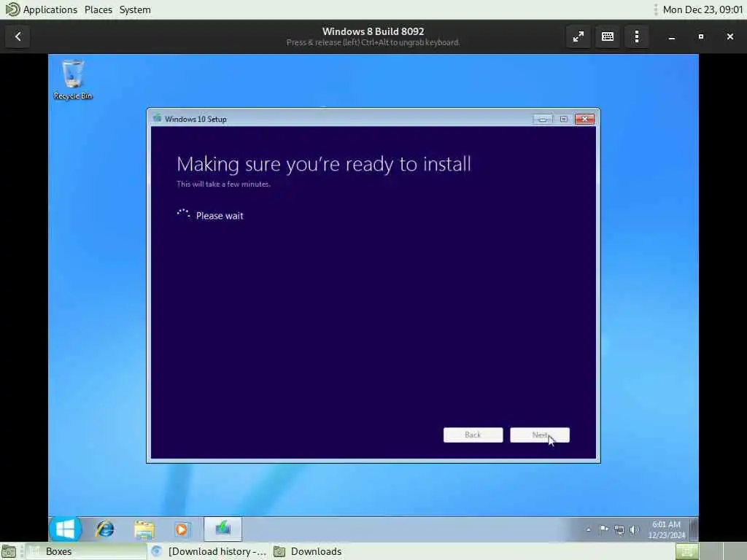Image resolution: width=747 pixels, height=560 pixels.
Task: Open the Recycle Bin desktop icon
Action: (73, 79)
